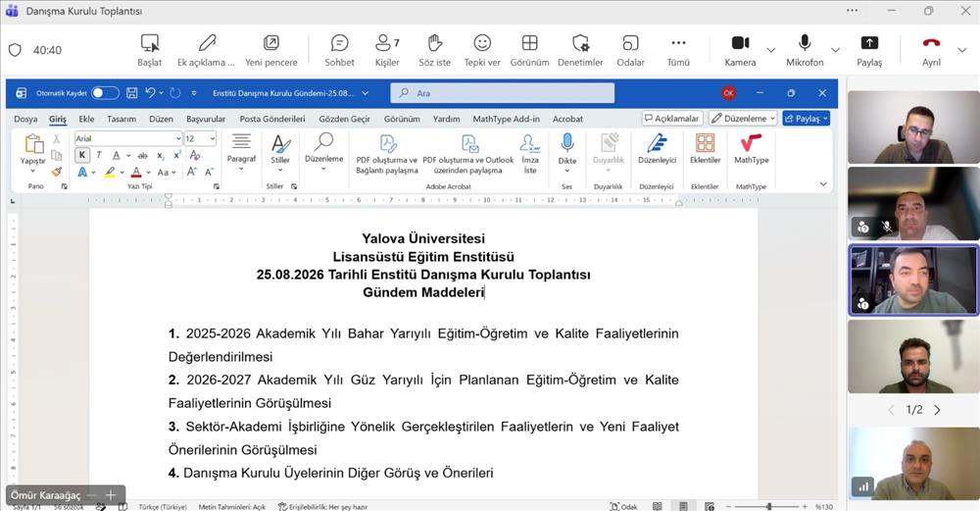Expand camera options arrow next to Kamera
980x511 pixels.
[771, 50]
